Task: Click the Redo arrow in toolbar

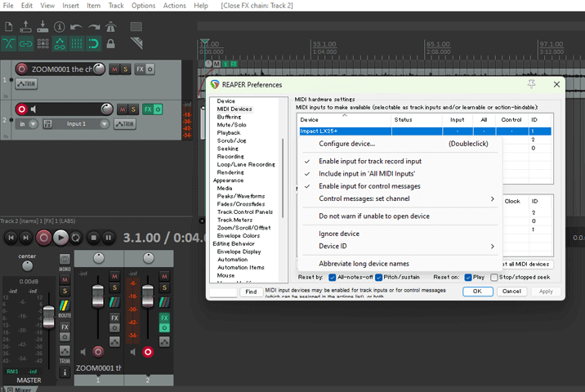Action: tap(94, 27)
